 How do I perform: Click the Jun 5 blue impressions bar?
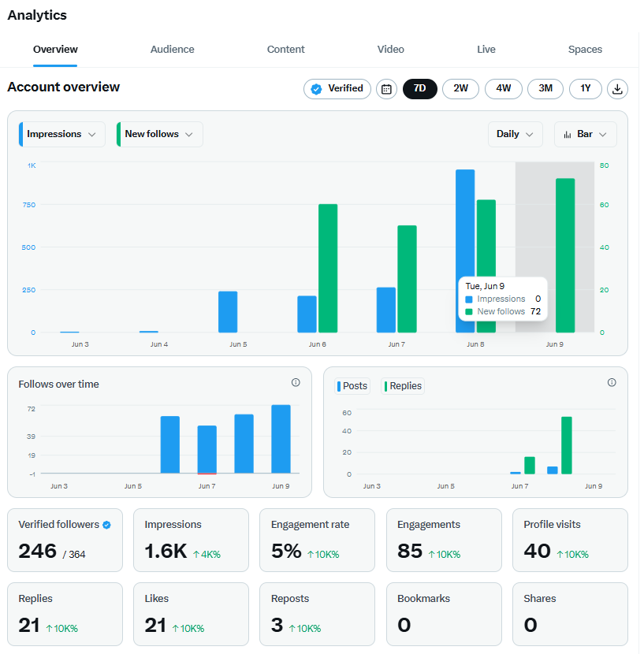tap(228, 312)
